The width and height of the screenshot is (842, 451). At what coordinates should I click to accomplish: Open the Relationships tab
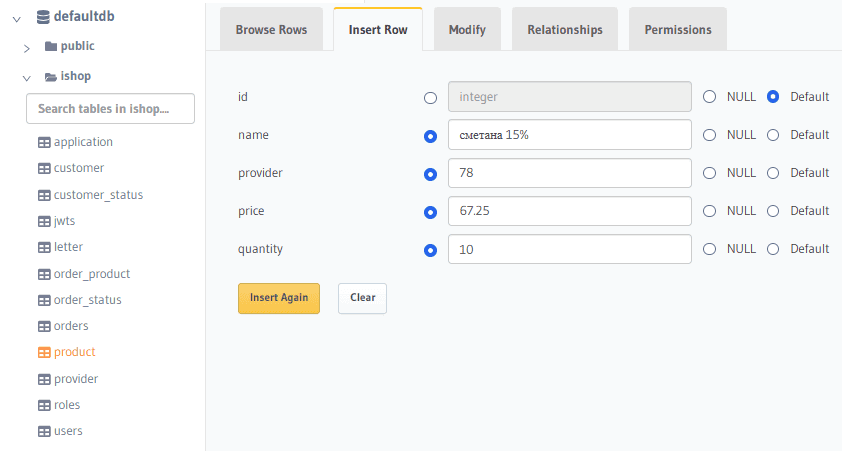click(565, 29)
